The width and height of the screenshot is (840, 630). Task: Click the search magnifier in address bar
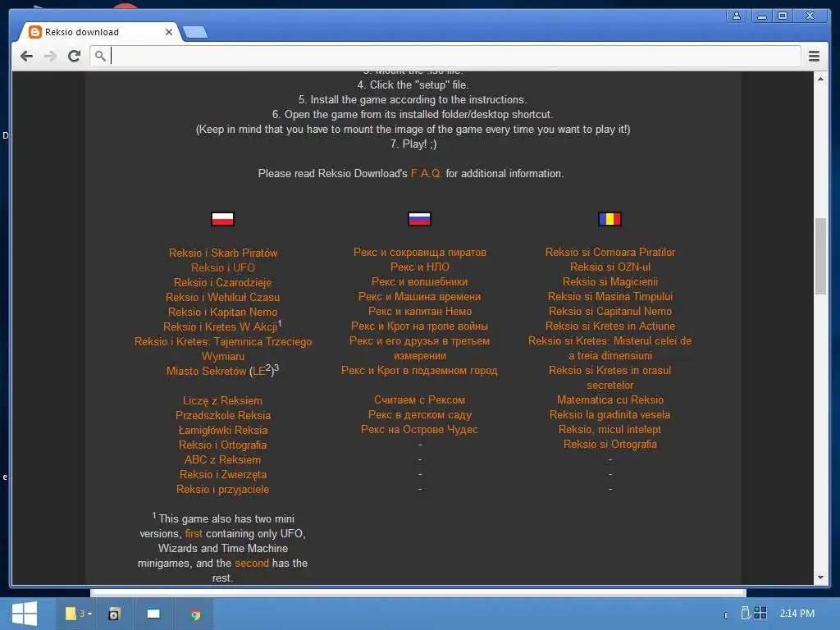coord(99,55)
